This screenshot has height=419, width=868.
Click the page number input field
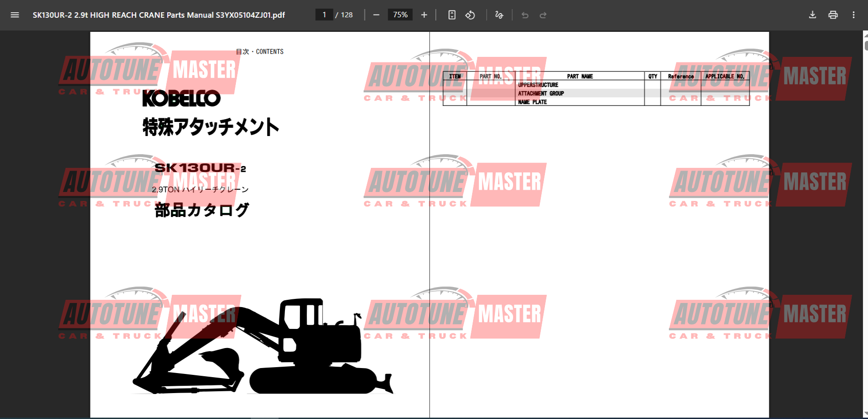click(324, 15)
